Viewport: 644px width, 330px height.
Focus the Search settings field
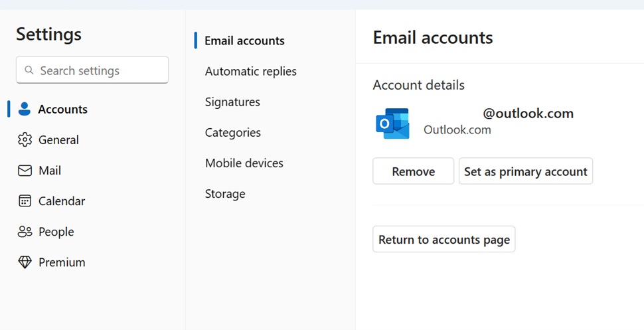point(100,70)
